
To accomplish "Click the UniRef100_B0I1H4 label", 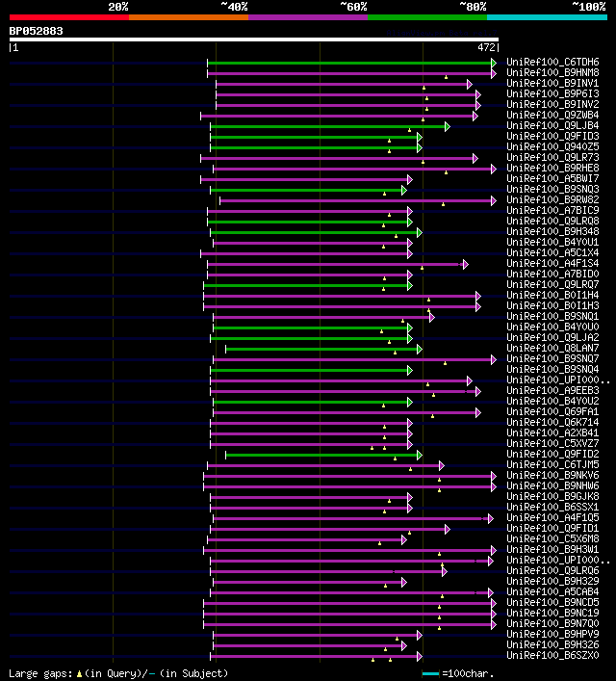I will click(x=552, y=295).
